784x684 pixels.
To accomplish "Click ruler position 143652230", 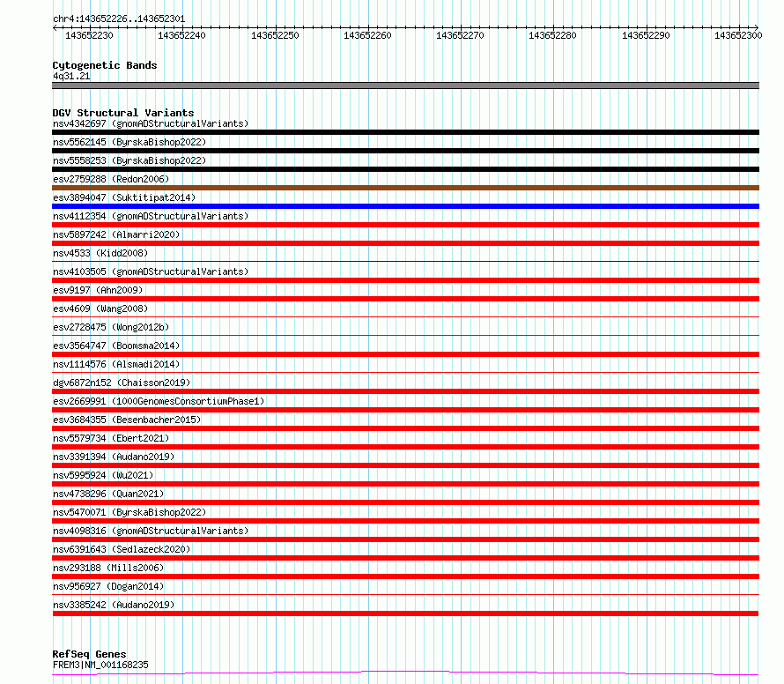I will pos(89,35).
